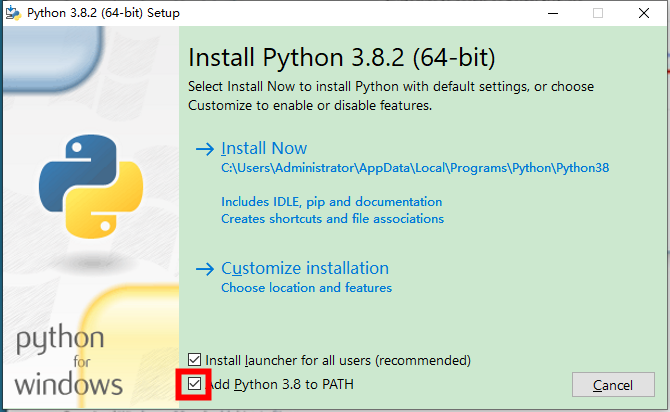Choose Customize installation
This screenshot has height=412, width=670.
[305, 268]
